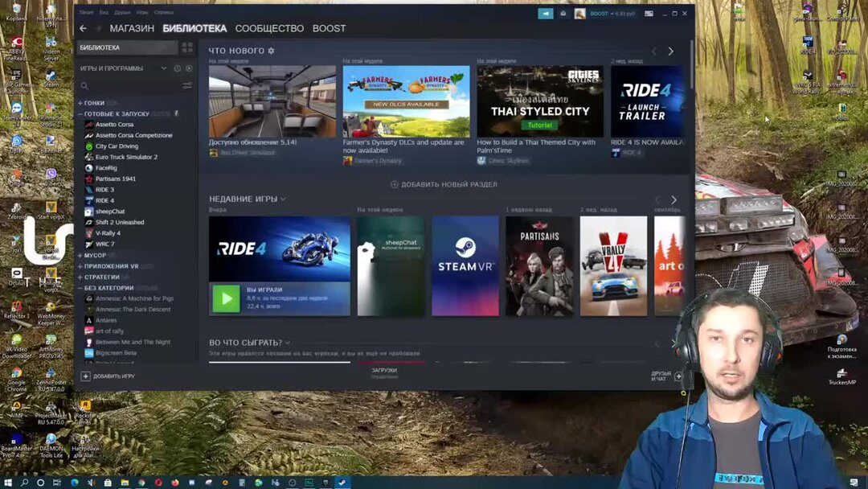868x489 pixels.
Task: Open the Вид menu
Action: (104, 12)
